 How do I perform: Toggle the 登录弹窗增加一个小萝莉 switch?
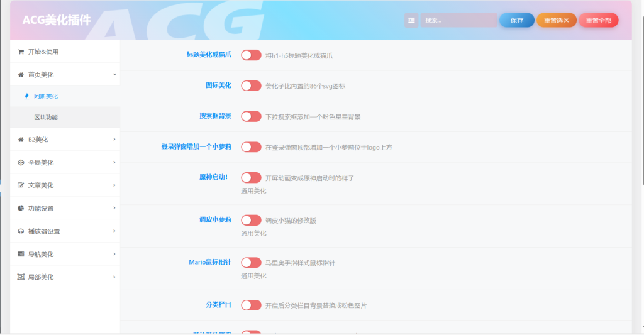point(251,147)
